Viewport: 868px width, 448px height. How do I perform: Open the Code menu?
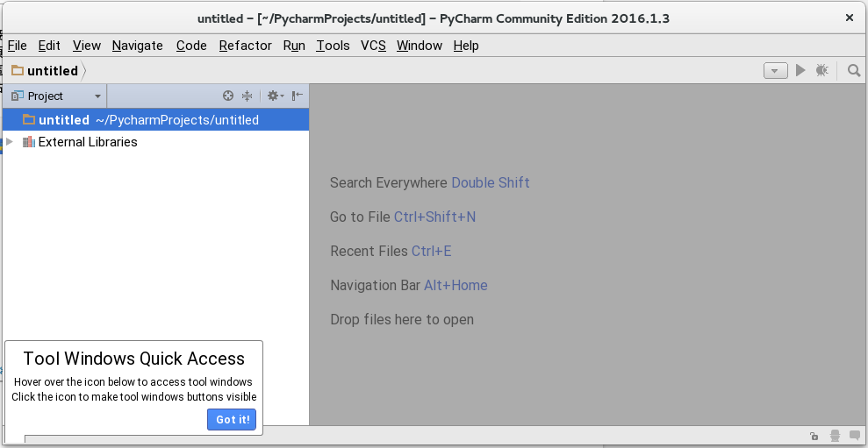point(191,46)
